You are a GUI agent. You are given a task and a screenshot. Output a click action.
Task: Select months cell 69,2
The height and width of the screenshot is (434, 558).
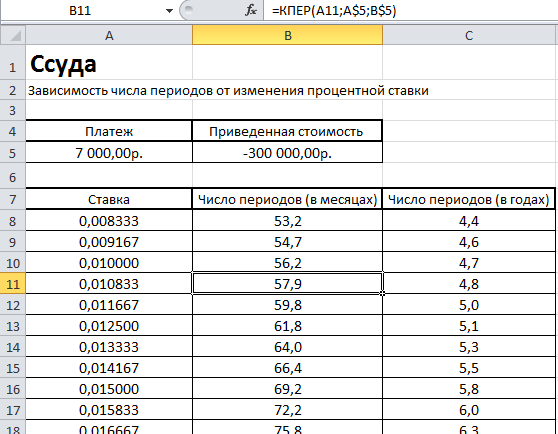[288, 389]
